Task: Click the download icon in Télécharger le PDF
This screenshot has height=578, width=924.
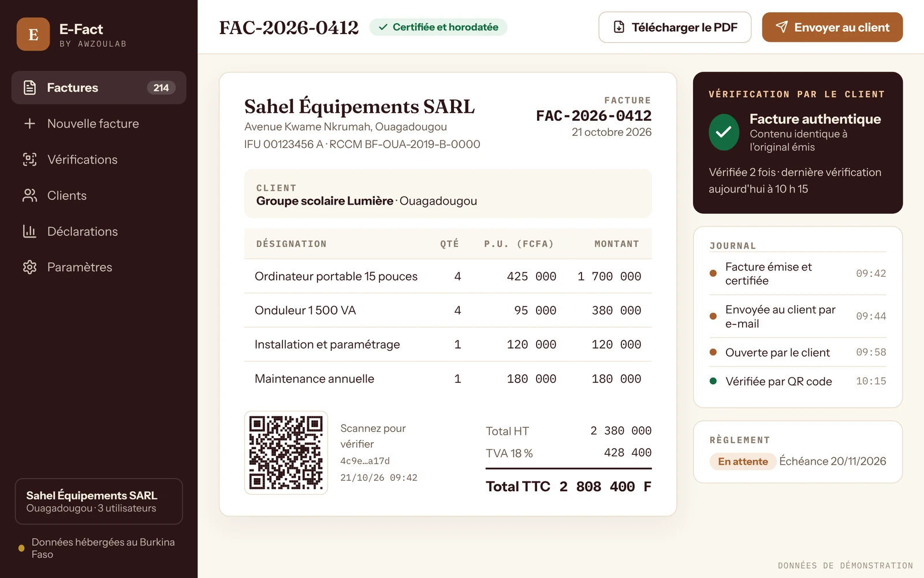Action: [x=619, y=27]
